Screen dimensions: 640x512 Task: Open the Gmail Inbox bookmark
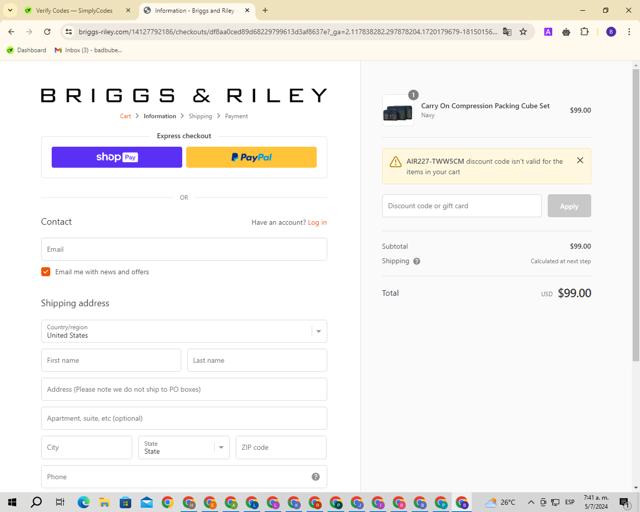coord(89,50)
